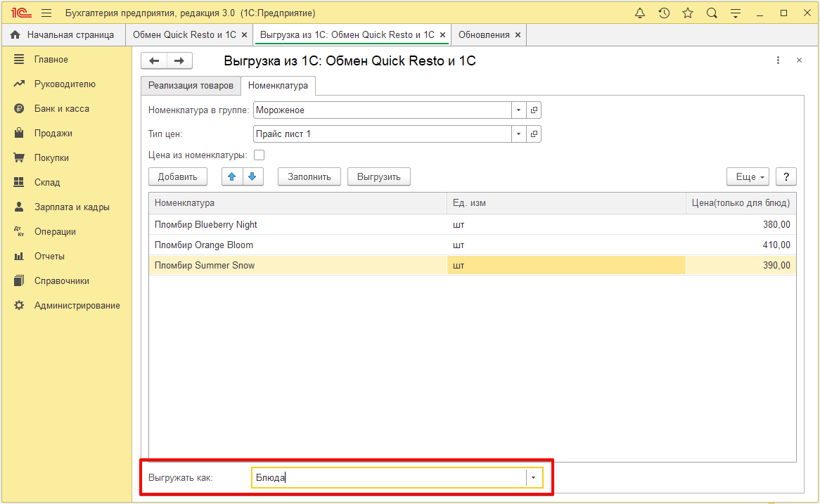Click into Тип цен field
This screenshot has height=504, width=820.
click(x=383, y=134)
